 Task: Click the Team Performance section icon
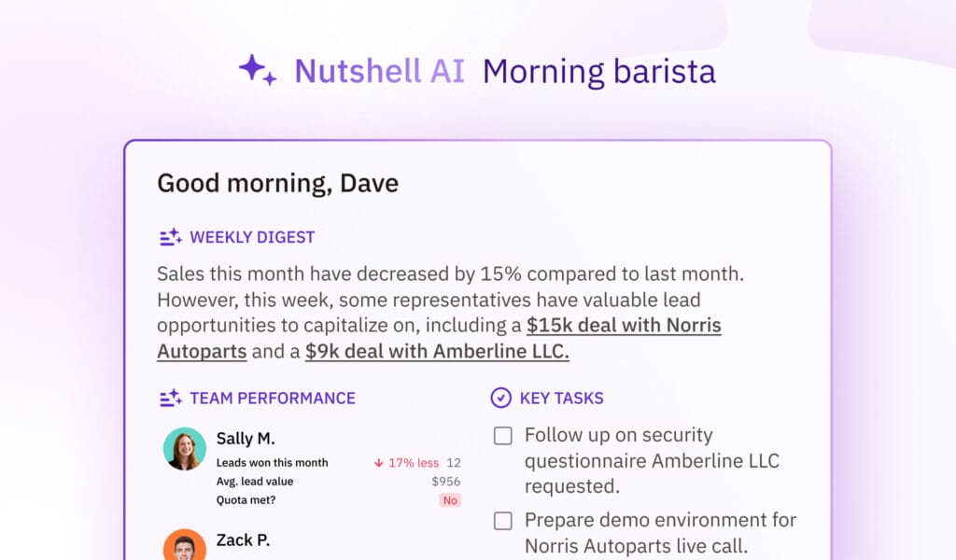click(170, 398)
